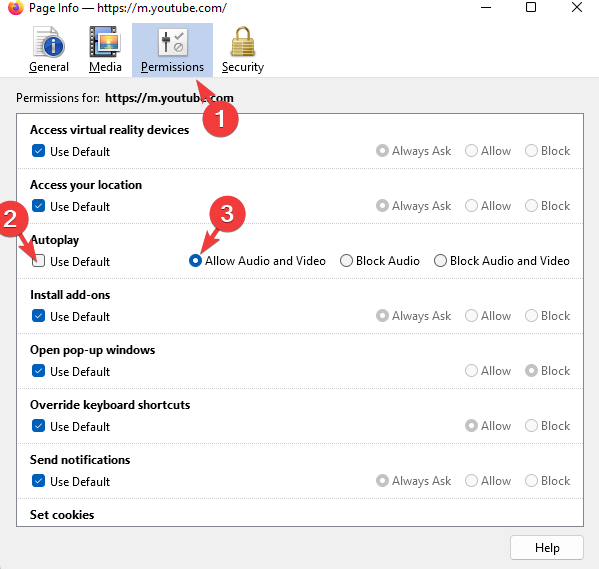Uncheck Use Default for virtual reality devices
Screen dimensions: 599x569
[x=38, y=151]
